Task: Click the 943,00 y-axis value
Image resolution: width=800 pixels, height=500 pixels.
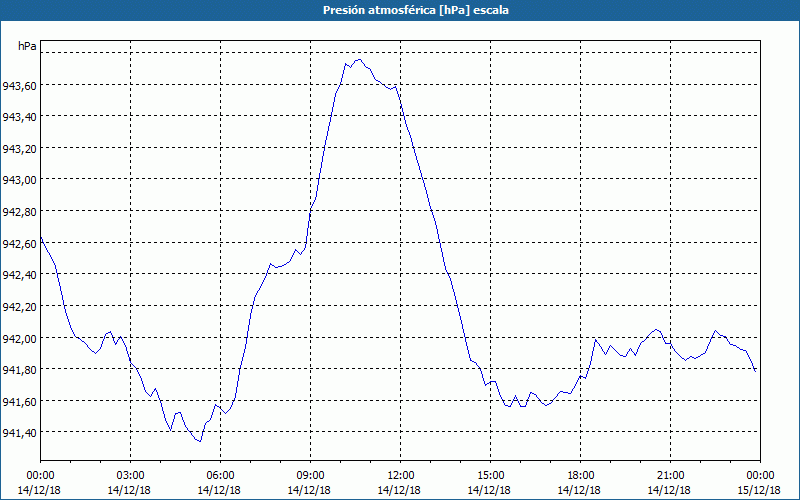Action: (19, 180)
